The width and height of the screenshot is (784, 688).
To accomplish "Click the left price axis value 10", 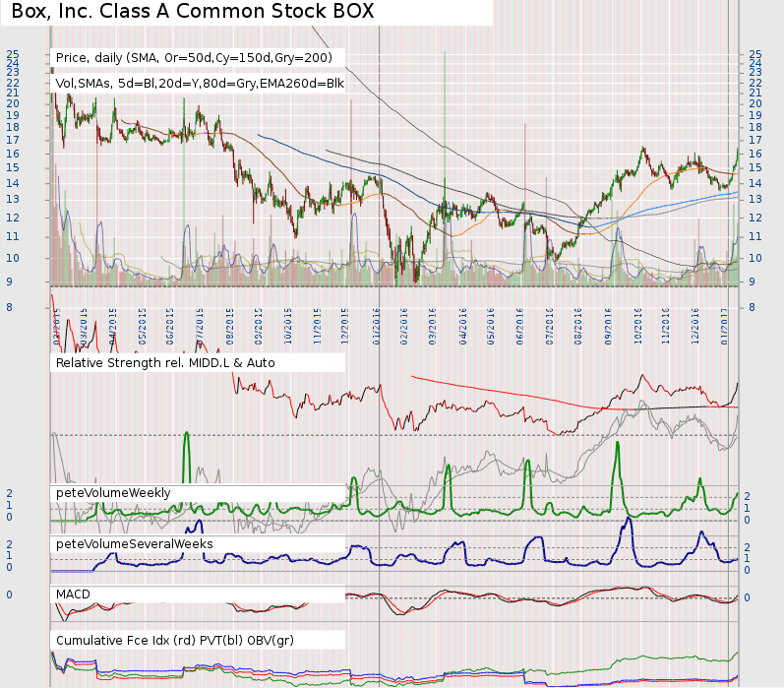I will click(x=13, y=258).
